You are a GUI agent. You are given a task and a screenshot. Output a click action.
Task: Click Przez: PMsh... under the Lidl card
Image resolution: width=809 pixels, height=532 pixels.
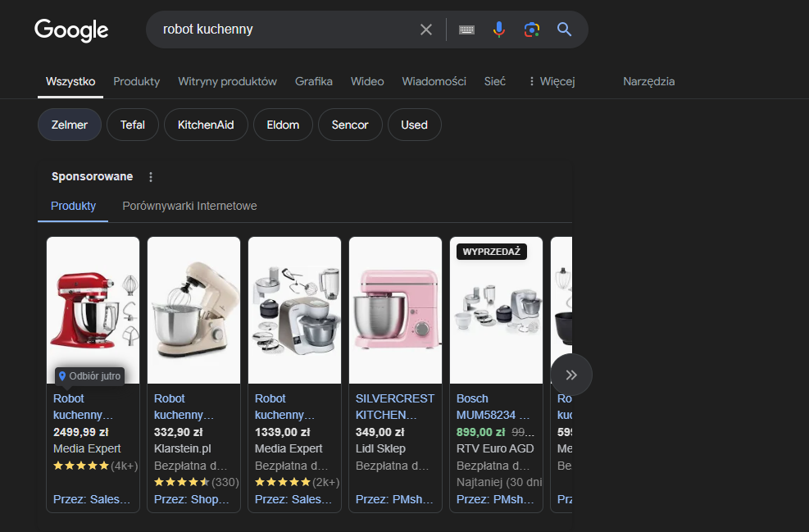[394, 499]
